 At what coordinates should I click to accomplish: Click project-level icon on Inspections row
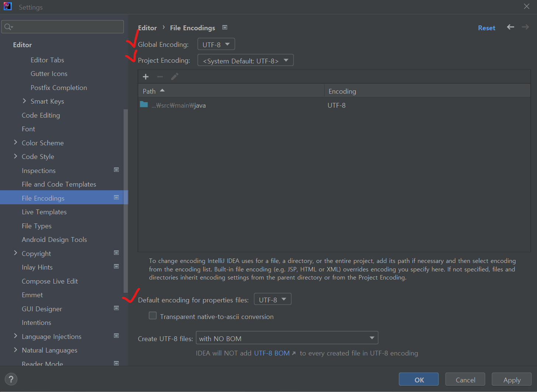pos(116,170)
